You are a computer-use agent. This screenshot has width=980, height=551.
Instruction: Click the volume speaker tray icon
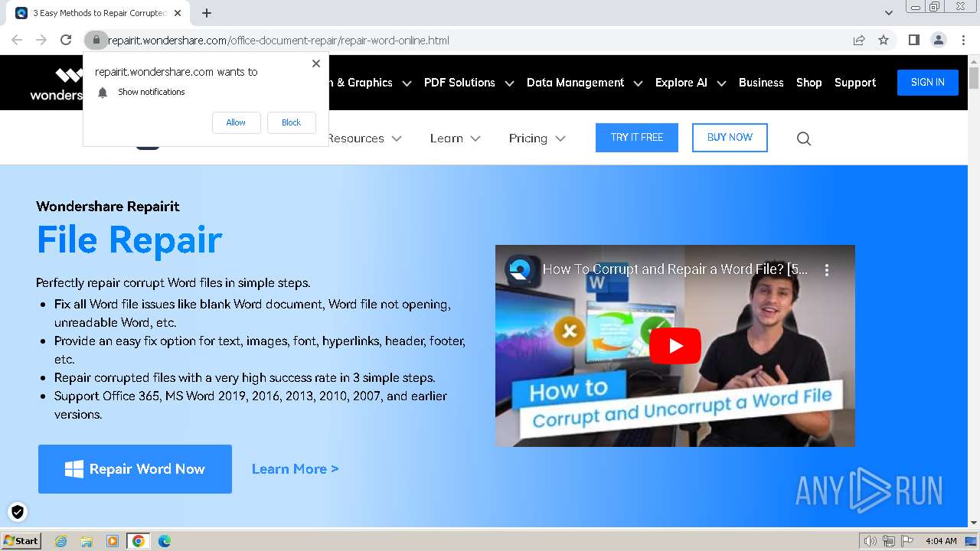click(x=871, y=541)
